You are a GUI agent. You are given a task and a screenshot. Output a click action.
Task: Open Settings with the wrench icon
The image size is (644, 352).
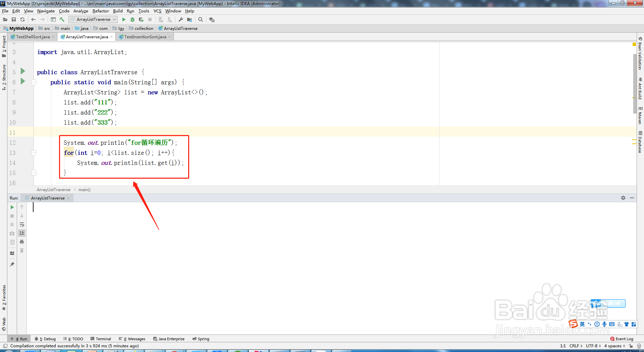tap(181, 19)
